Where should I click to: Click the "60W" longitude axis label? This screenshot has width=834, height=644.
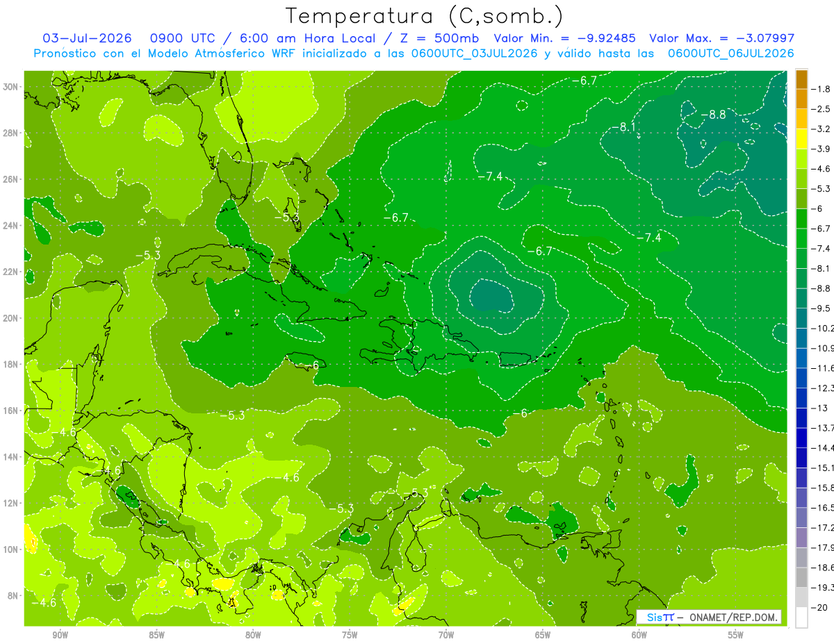pos(639,635)
